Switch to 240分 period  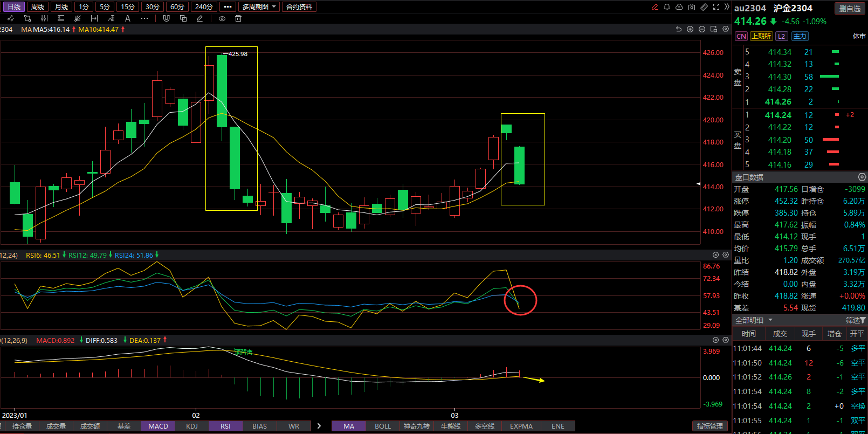coord(204,7)
